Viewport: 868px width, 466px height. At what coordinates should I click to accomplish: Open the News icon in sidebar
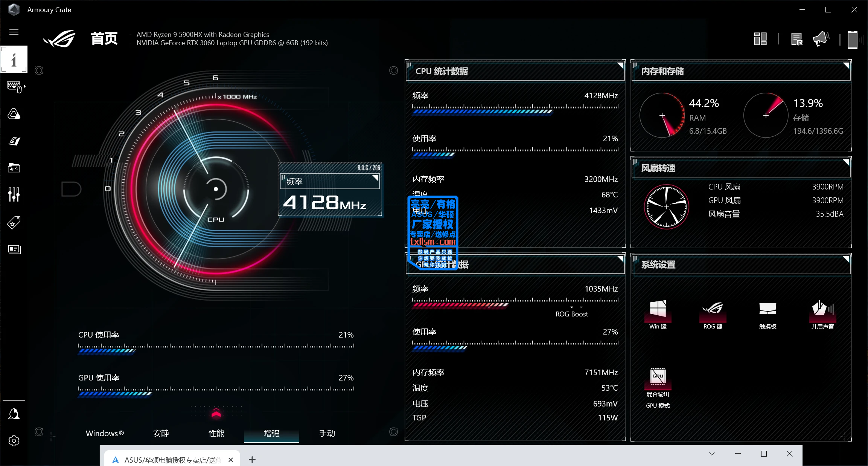click(14, 249)
